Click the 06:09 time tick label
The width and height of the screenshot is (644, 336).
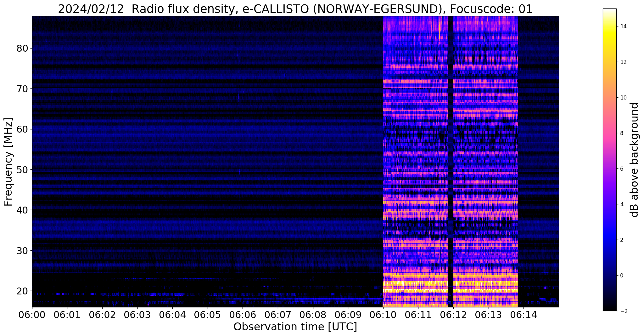(348, 314)
